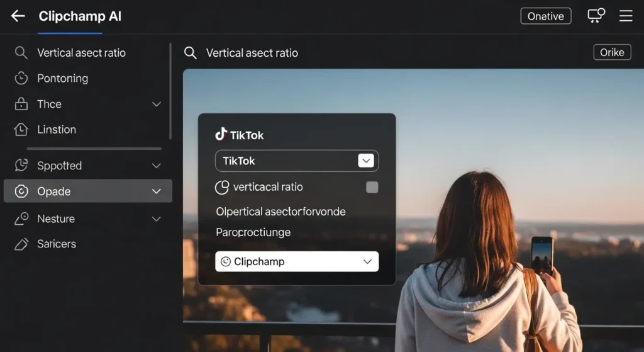
Task: Click the Linstion sidebar icon
Action: (x=21, y=130)
